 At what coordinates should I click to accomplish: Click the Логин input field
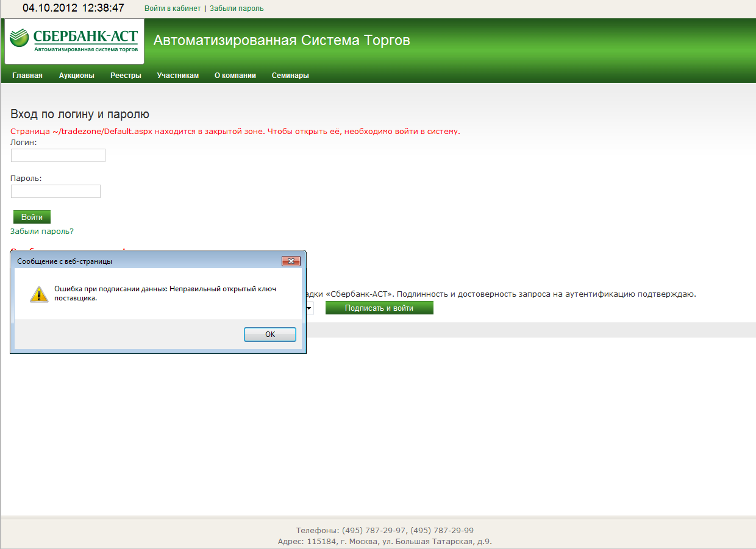coord(58,155)
